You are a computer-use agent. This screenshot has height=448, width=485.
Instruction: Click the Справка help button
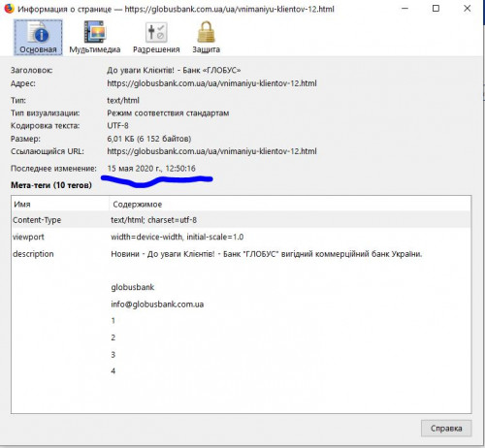pos(446,429)
